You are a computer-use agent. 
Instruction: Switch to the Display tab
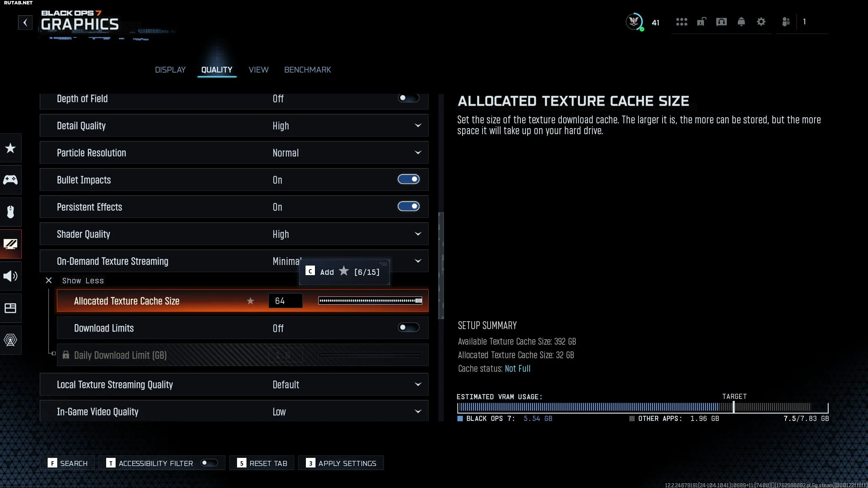click(170, 70)
